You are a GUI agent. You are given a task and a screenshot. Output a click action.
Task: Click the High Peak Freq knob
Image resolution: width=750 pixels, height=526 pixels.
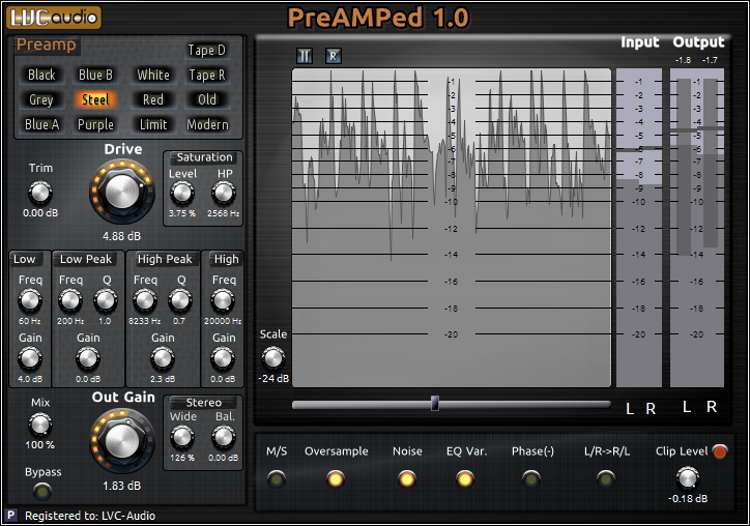pyautogui.click(x=144, y=301)
